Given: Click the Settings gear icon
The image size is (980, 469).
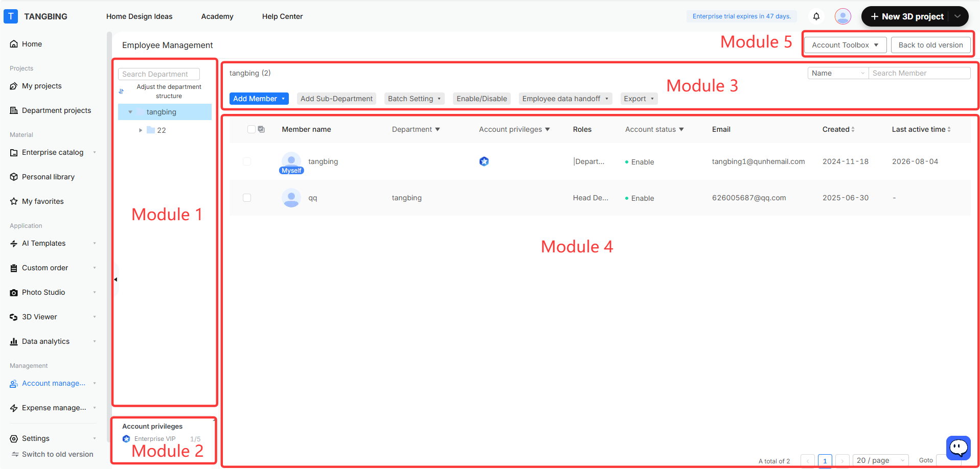Looking at the screenshot, I should pyautogui.click(x=14, y=438).
